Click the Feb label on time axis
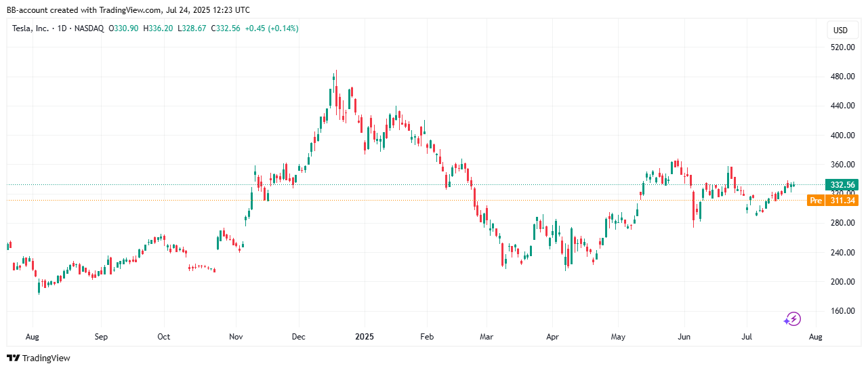This screenshot has height=370, width=868. tap(426, 336)
